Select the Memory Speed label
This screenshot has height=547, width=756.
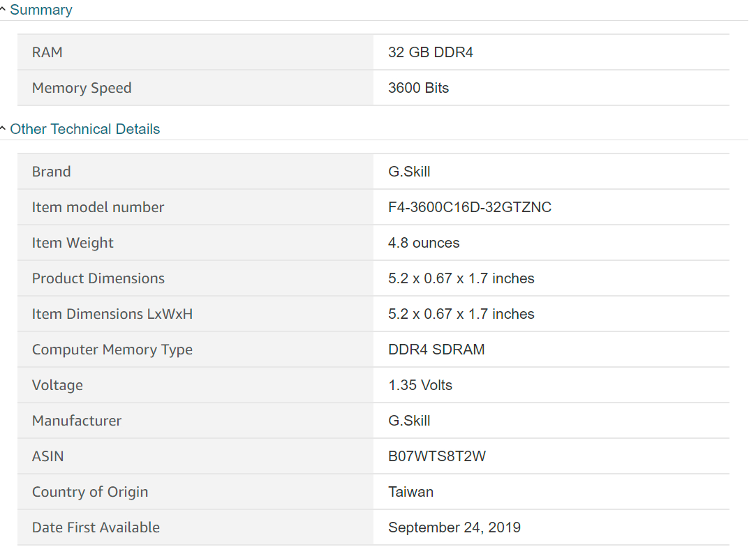[x=82, y=88]
